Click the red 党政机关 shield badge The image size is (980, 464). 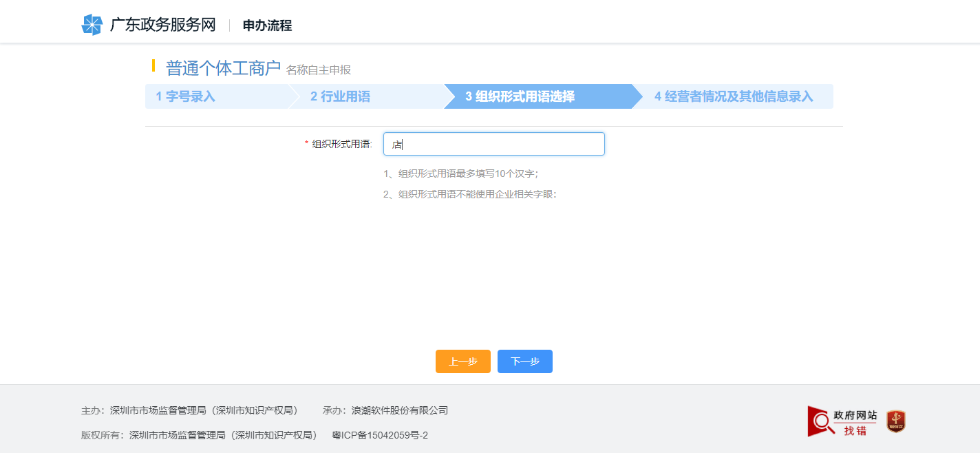click(895, 421)
